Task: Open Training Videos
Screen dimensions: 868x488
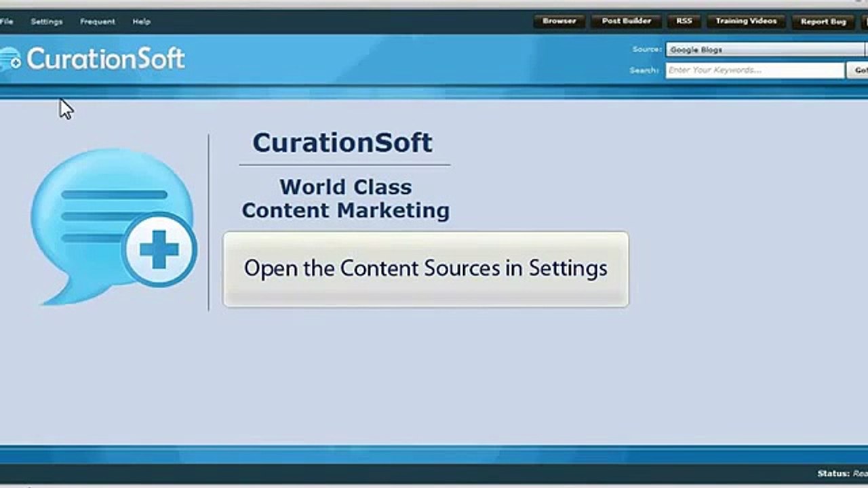Action: pos(746,21)
